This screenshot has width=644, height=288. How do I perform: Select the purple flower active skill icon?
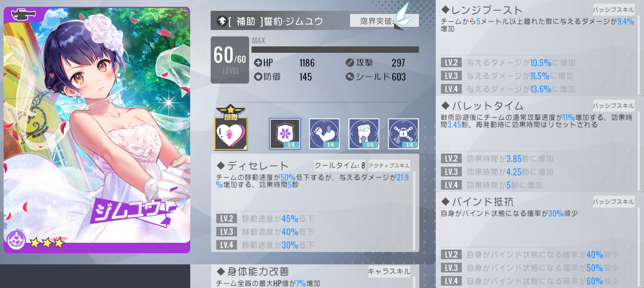click(285, 134)
